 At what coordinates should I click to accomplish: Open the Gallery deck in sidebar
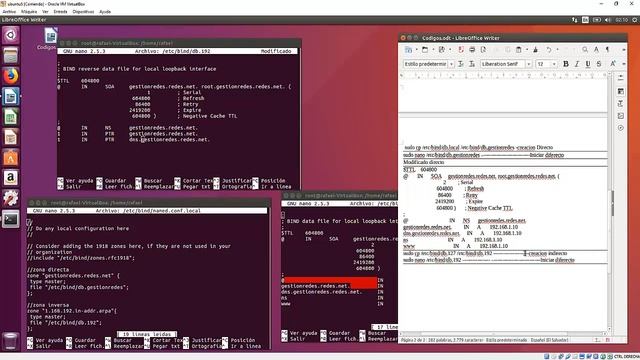[621, 116]
